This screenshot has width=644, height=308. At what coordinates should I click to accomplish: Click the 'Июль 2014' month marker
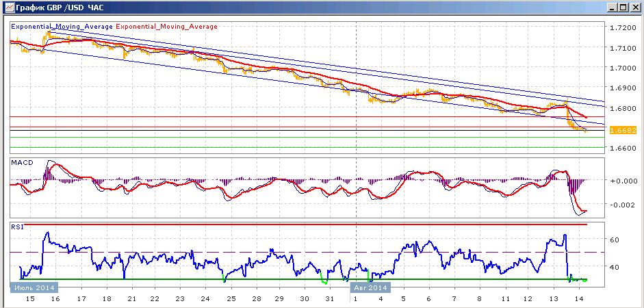(x=34, y=287)
